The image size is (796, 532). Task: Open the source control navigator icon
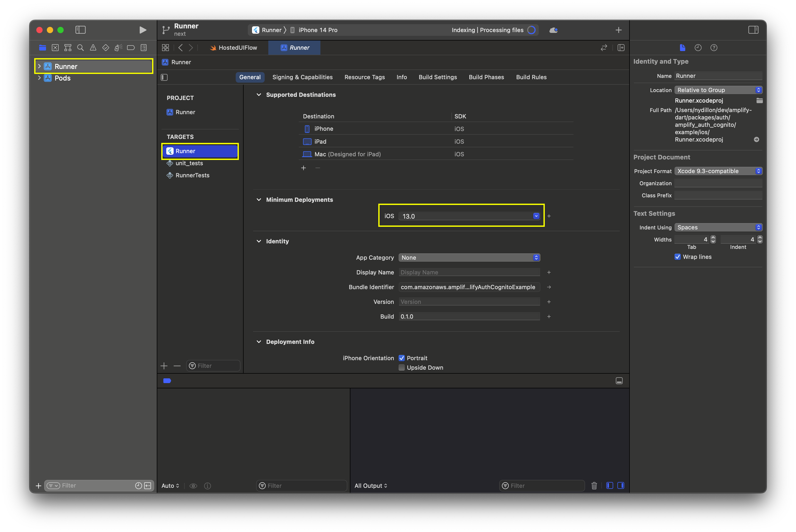click(55, 48)
